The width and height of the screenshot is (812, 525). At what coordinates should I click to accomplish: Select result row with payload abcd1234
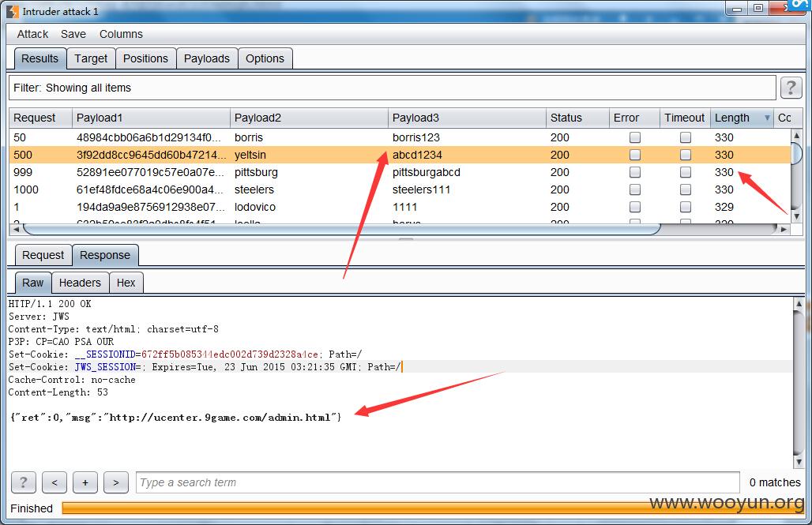400,155
